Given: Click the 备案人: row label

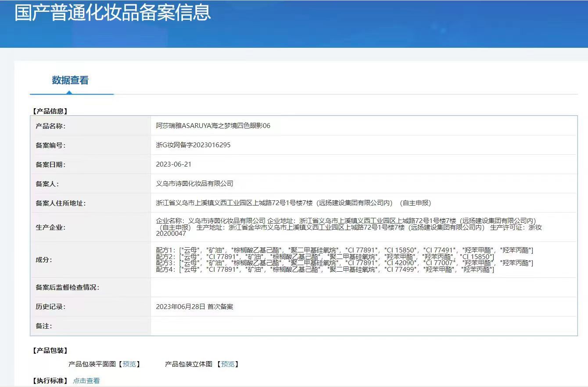Looking at the screenshot, I should tap(47, 184).
